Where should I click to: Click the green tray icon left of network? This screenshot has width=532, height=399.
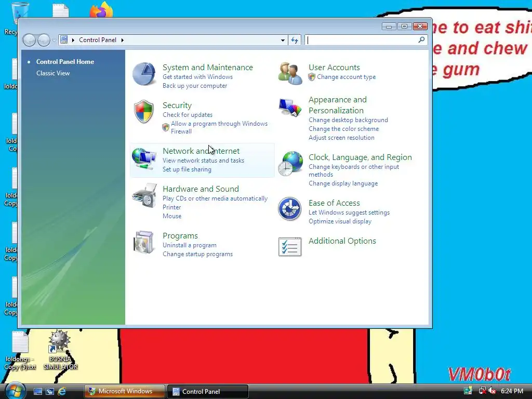(x=468, y=391)
